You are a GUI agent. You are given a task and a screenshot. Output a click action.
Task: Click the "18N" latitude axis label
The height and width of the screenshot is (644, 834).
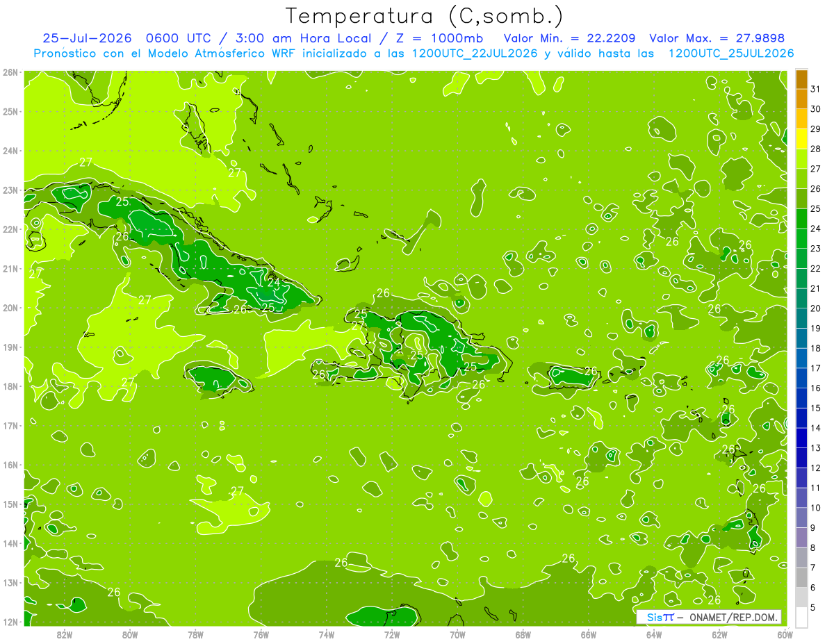pyautogui.click(x=10, y=386)
